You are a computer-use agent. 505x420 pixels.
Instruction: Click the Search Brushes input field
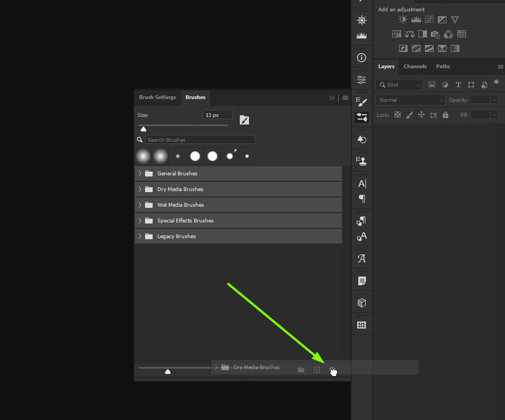coord(200,139)
